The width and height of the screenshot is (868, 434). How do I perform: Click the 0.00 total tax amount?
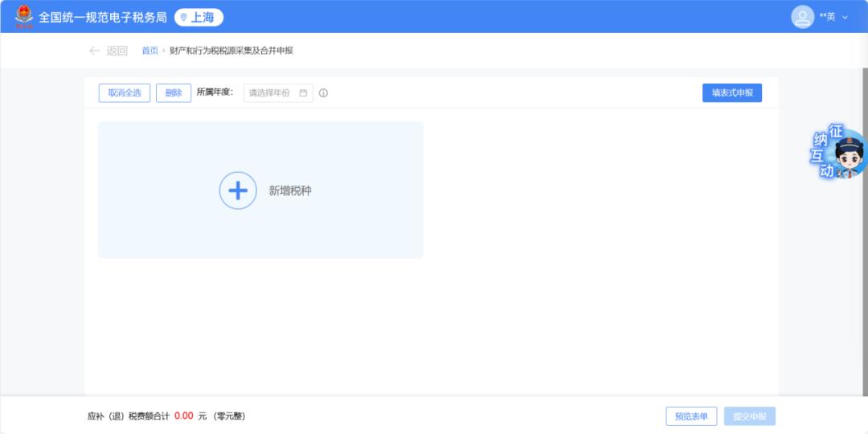point(184,416)
